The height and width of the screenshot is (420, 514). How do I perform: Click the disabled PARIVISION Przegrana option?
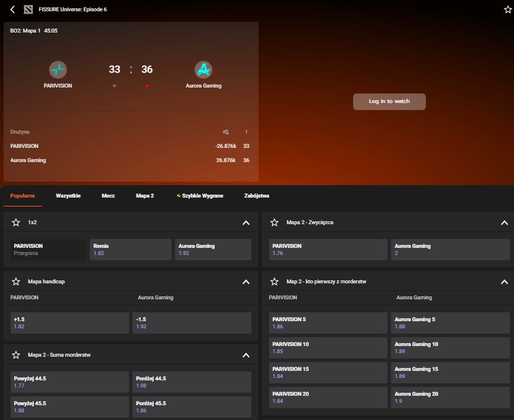click(49, 250)
